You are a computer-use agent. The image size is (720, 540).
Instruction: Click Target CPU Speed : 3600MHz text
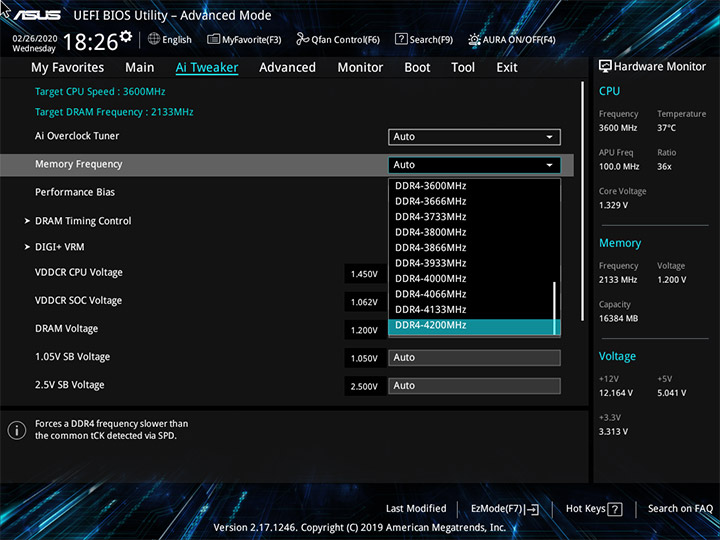[x=100, y=91]
